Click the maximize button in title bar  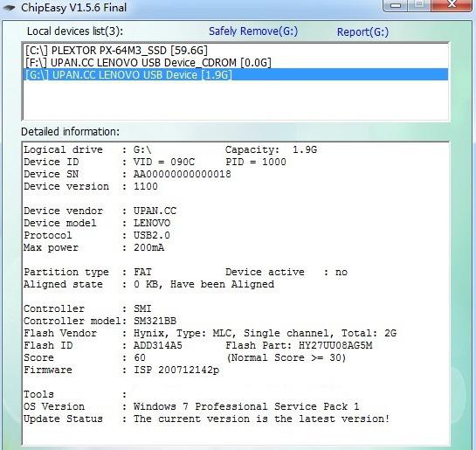click(419, 4)
